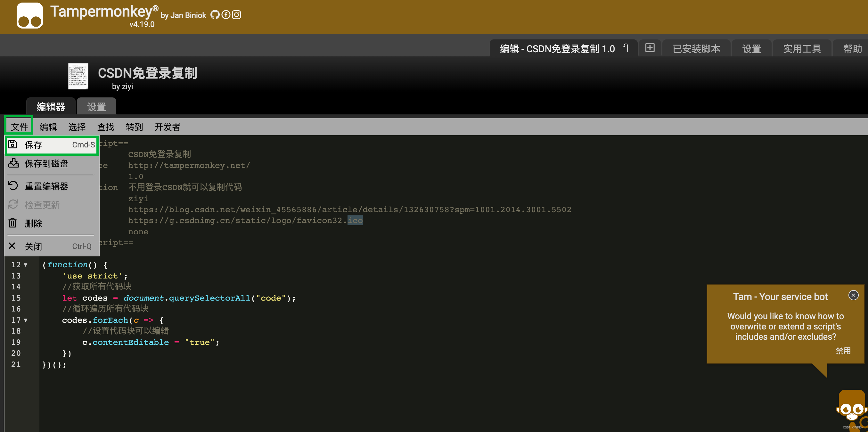Choose 关闭 menu entry
Image resolution: width=868 pixels, height=432 pixels.
[52, 246]
